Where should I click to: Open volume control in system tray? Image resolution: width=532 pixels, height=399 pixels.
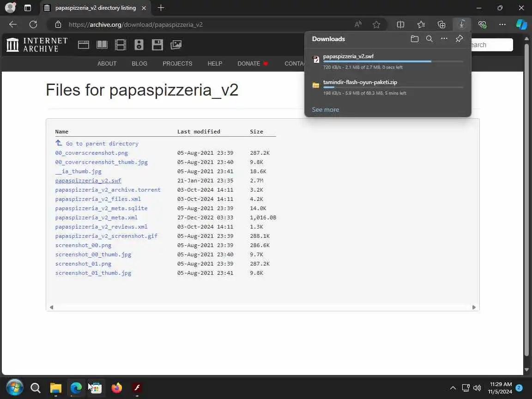point(477,388)
